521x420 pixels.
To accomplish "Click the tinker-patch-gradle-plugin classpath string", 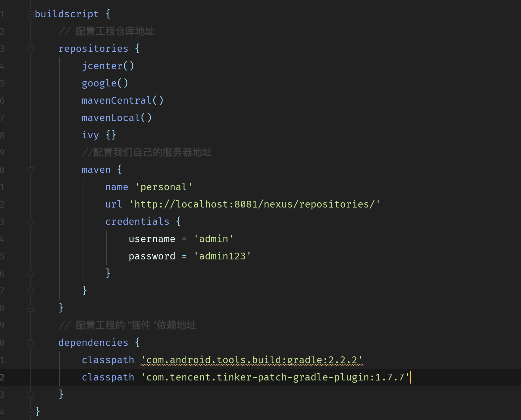I will click(275, 377).
